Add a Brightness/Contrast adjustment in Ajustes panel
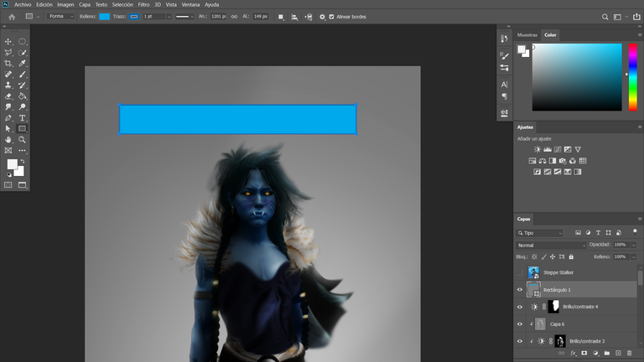The image size is (644, 362). [x=538, y=149]
